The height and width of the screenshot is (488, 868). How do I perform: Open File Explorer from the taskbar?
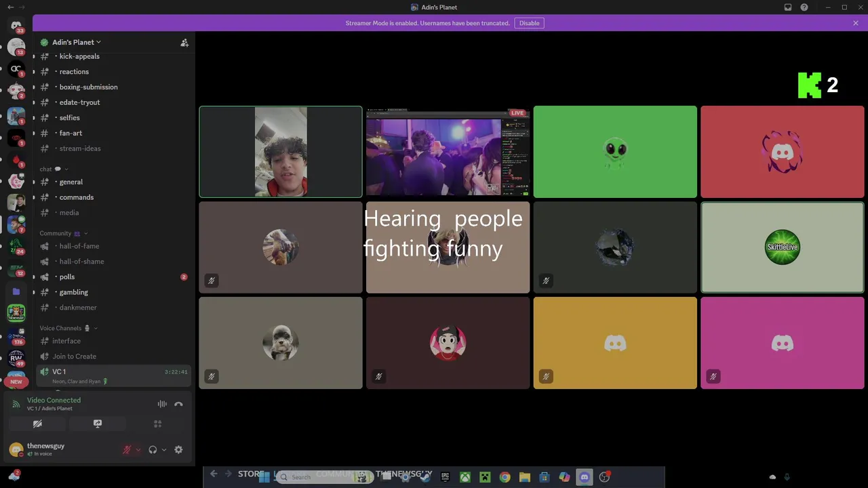[x=524, y=477]
